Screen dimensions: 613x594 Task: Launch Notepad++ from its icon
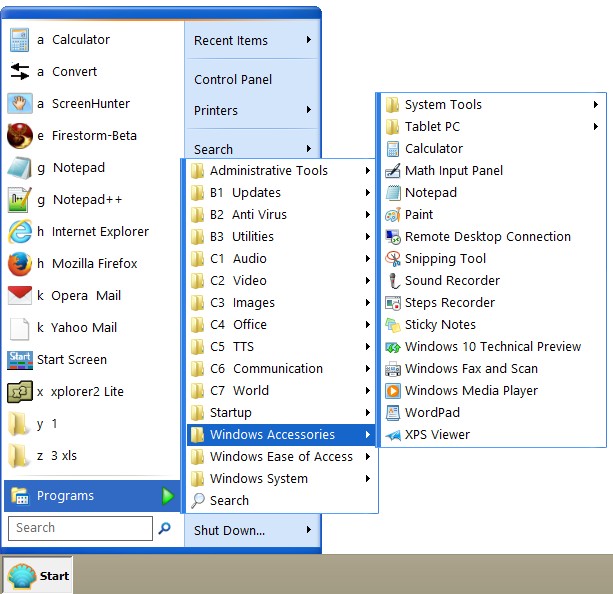click(20, 200)
